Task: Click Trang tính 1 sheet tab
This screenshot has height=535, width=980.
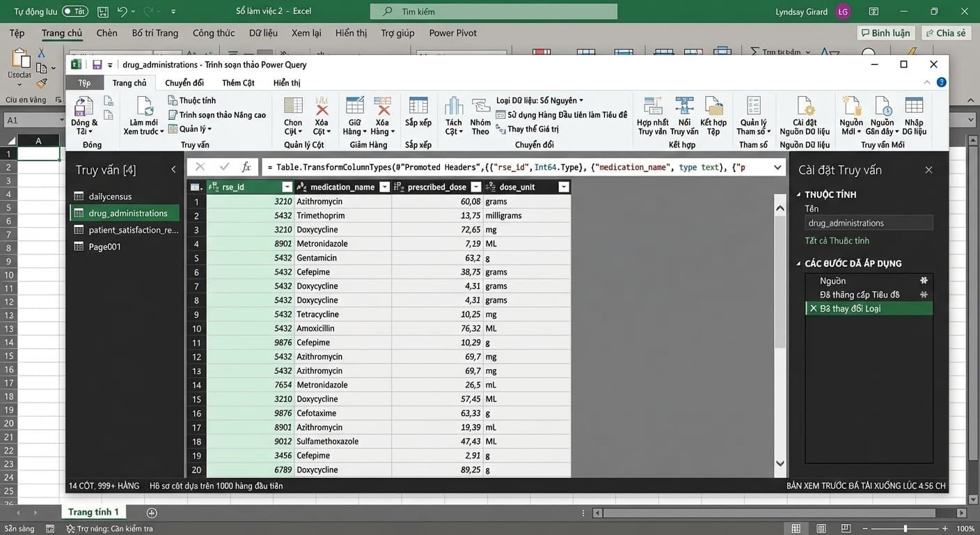Action: (93, 512)
